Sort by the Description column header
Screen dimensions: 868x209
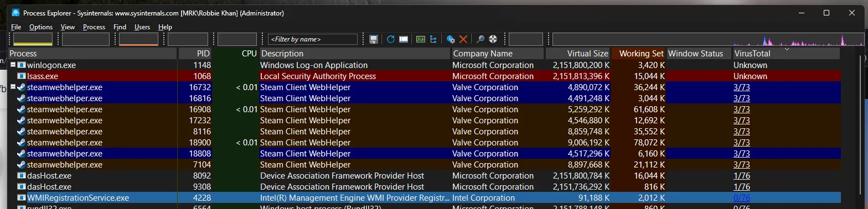pyautogui.click(x=355, y=54)
